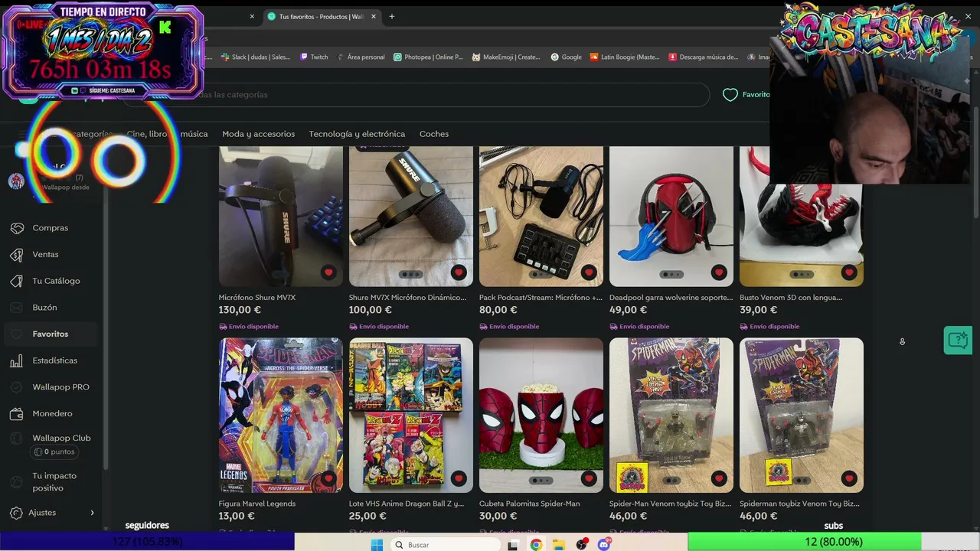Open Figura Marvel Legends listing title
Viewport: 980px width, 551px height.
257,504
